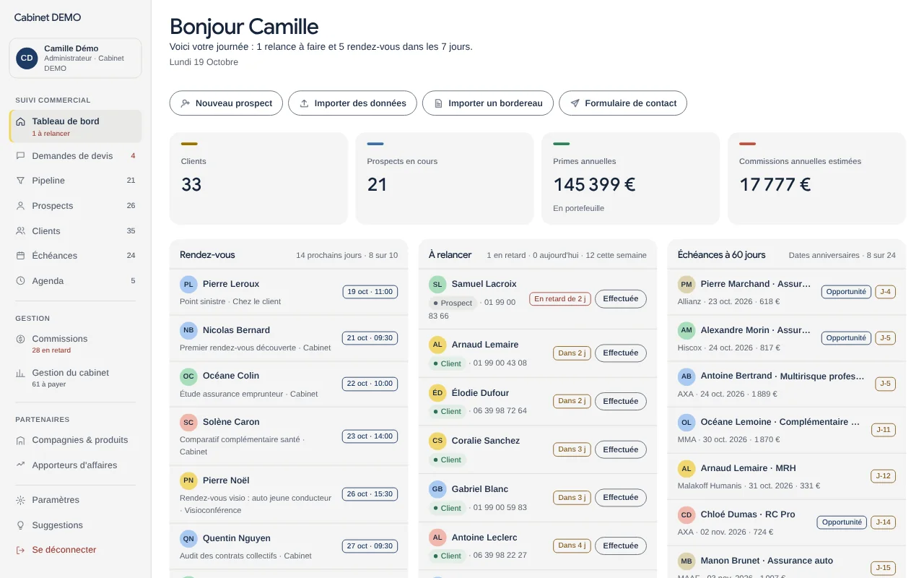
Task: Mark Coralie Sanchez follow-up as Effectuée
Action: (x=621, y=449)
